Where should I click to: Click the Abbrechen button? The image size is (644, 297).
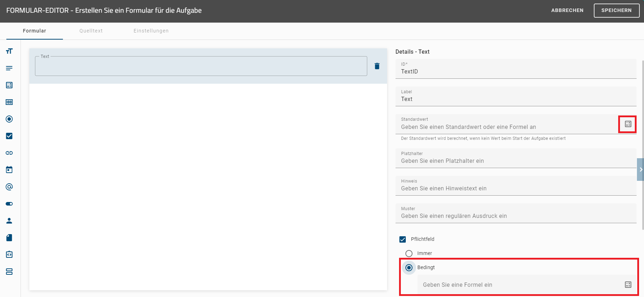tap(567, 10)
